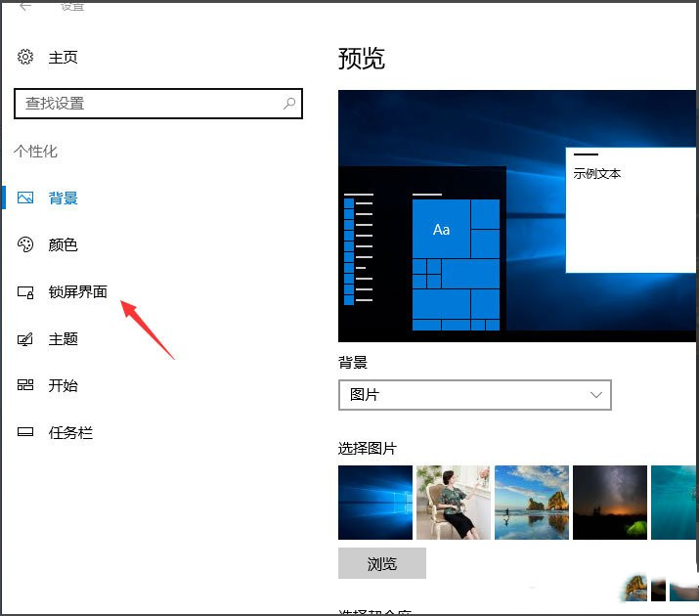Image resolution: width=699 pixels, height=616 pixels.
Task: Open the 锁屏界面 settings page
Action: pyautogui.click(x=77, y=292)
